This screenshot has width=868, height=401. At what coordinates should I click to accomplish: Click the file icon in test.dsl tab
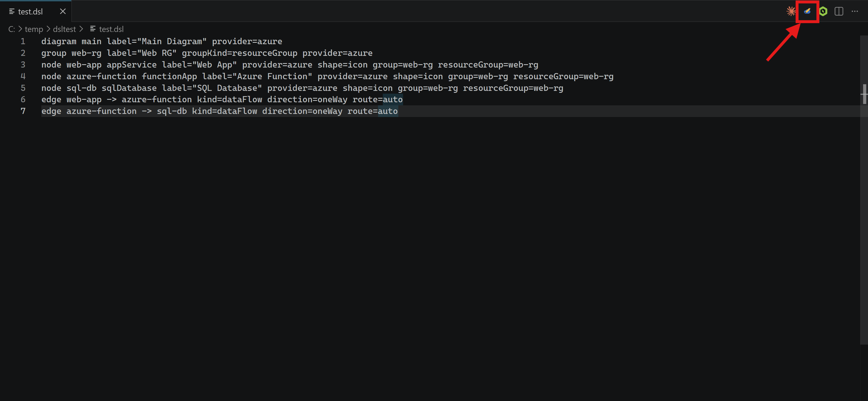point(11,11)
